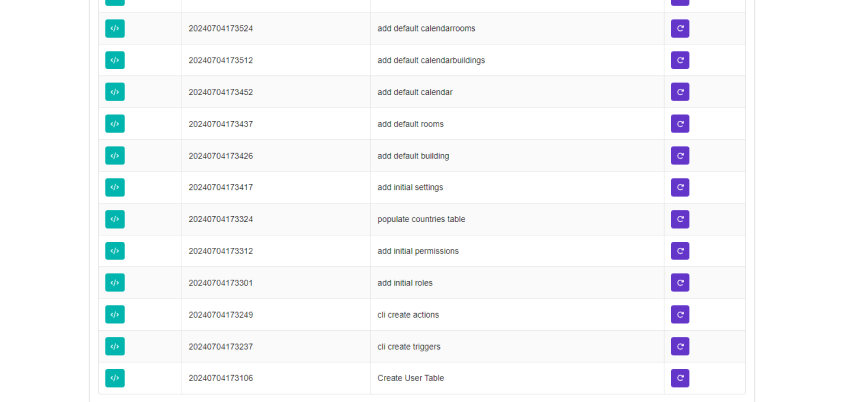842x402 pixels.
Task: View code for Create User Table migration
Action: click(115, 378)
